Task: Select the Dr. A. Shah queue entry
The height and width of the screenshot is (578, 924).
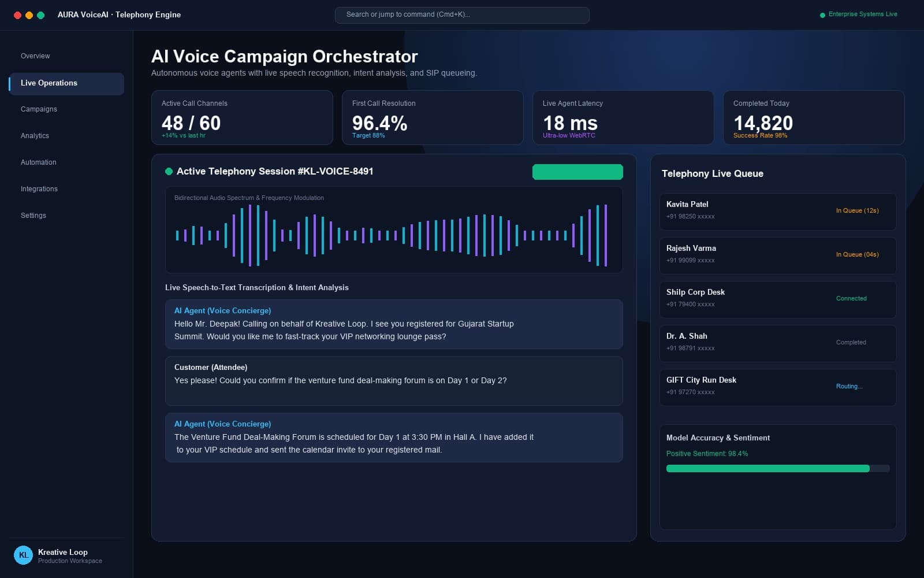Action: [778, 343]
